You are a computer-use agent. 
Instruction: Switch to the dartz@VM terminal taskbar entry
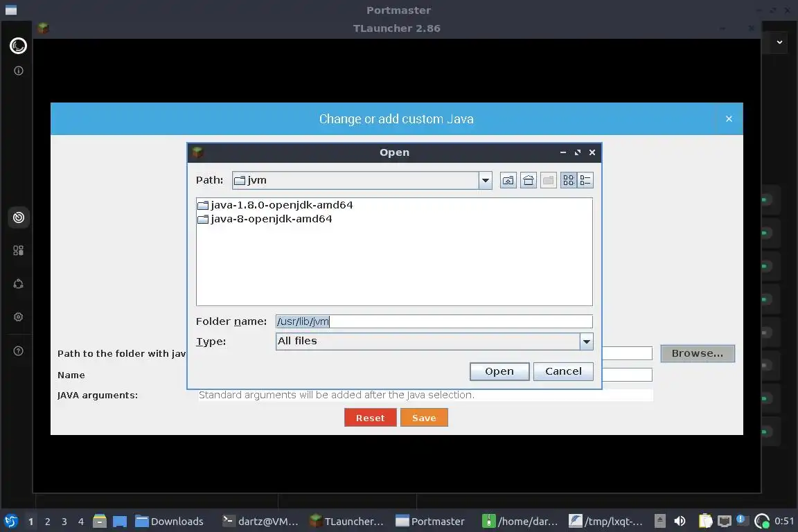[x=261, y=522]
